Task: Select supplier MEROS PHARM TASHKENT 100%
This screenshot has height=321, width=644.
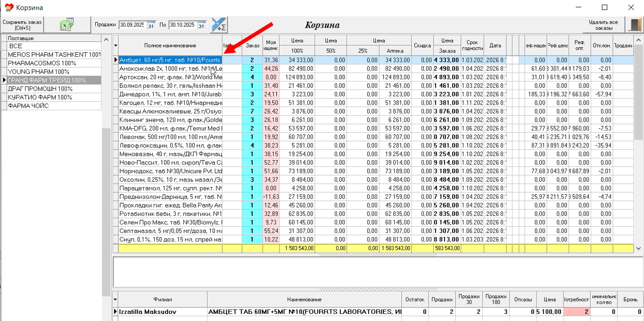Action: (54, 55)
